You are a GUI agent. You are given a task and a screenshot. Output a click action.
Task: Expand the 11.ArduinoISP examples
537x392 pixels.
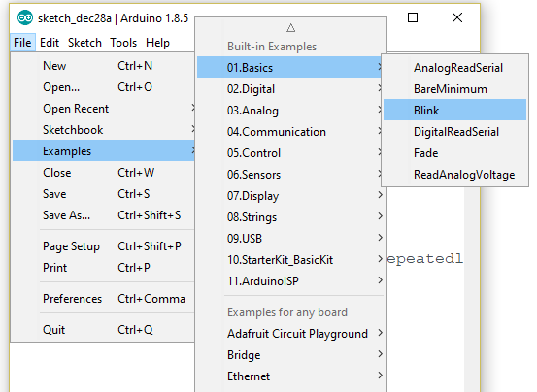[290, 280]
